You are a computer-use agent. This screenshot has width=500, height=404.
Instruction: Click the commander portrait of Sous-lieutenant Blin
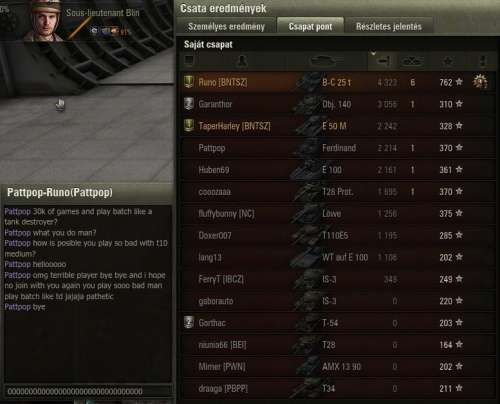[44, 21]
